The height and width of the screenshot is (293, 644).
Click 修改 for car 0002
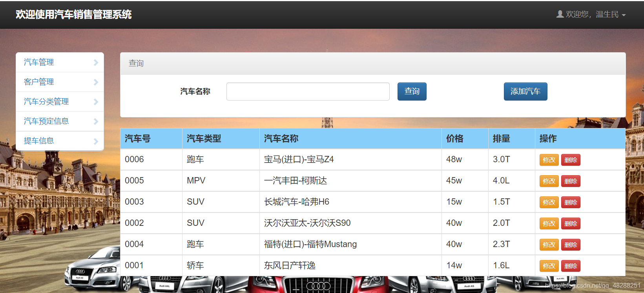pyautogui.click(x=549, y=223)
